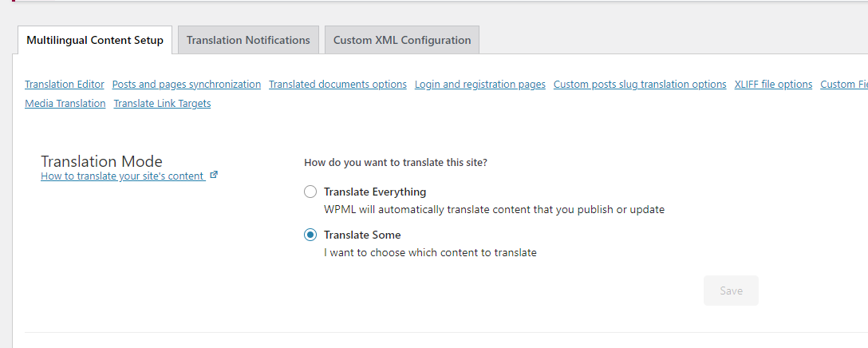Viewport: 868px width, 348px height.
Task: Go to Login and registration pages
Action: click(x=480, y=85)
